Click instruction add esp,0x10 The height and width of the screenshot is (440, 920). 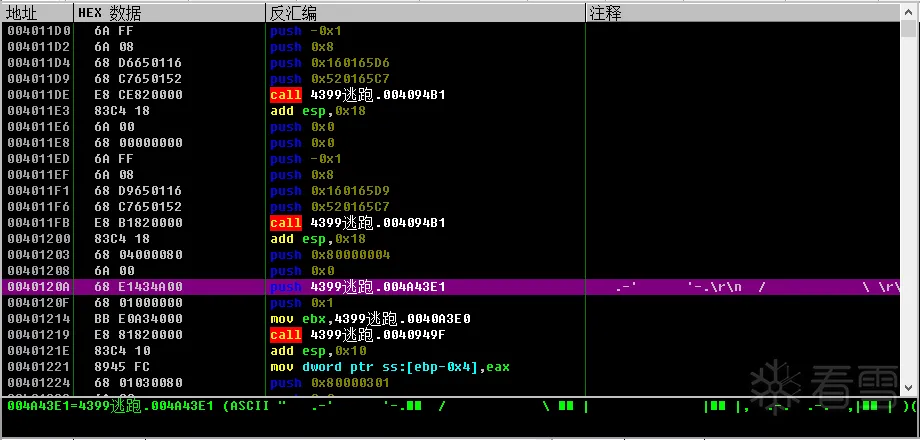click(318, 351)
